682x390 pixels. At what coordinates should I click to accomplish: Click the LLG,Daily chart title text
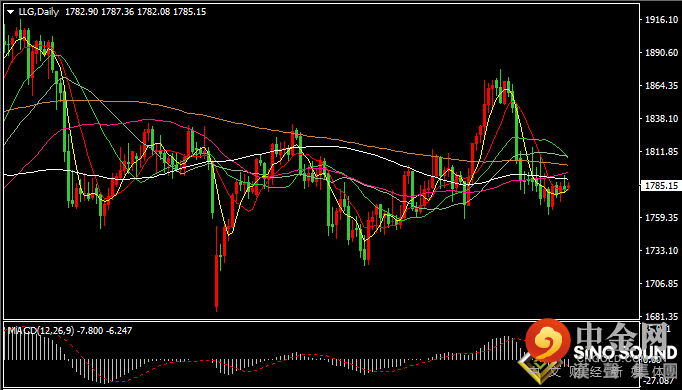(x=39, y=12)
